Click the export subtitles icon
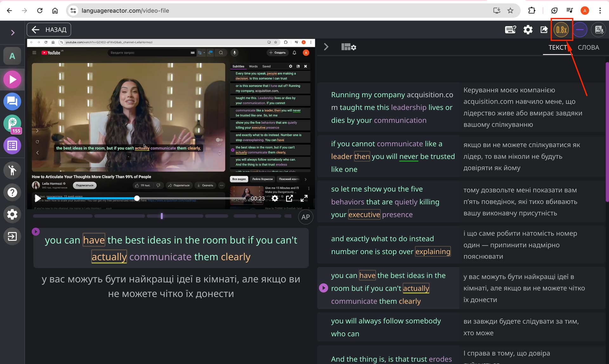The image size is (609, 364). pyautogui.click(x=544, y=30)
